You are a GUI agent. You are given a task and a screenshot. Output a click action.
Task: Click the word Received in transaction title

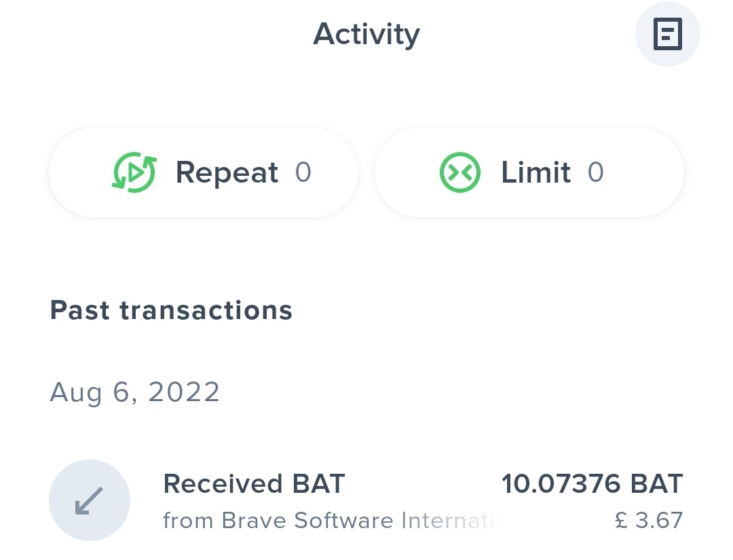(x=223, y=484)
